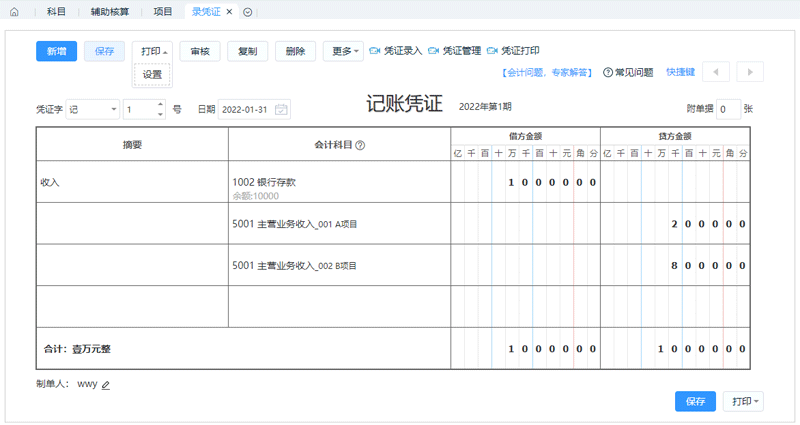Click the 复制 button
This screenshot has width=800, height=425.
click(247, 51)
